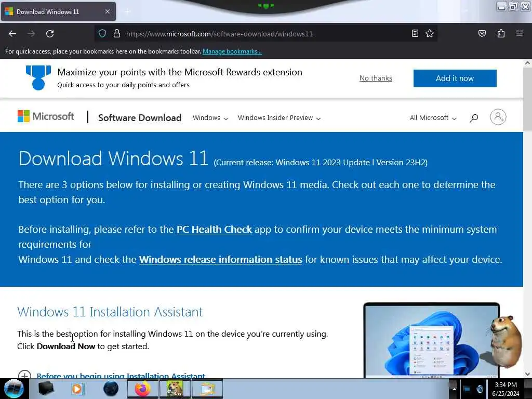Click the network tray icon

point(467,389)
